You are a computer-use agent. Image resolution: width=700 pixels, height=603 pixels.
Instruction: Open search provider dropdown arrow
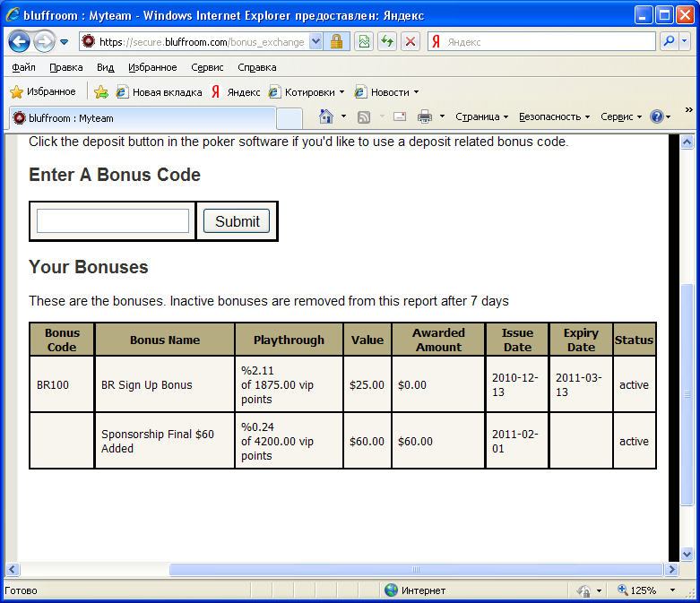[x=685, y=42]
